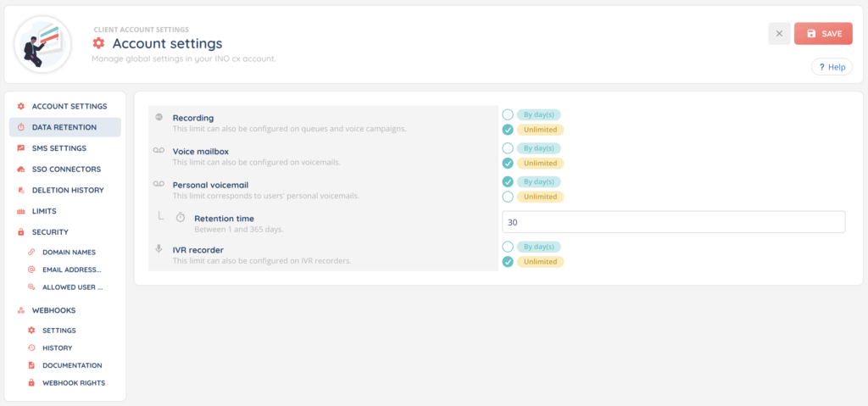Click the SSO Connectors cloud icon

pos(21,169)
